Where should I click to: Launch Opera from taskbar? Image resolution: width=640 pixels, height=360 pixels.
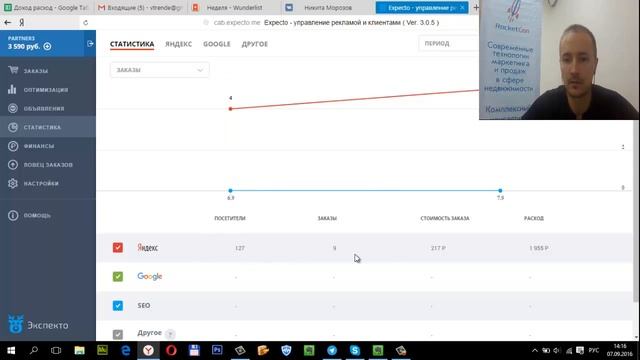[x=171, y=350]
